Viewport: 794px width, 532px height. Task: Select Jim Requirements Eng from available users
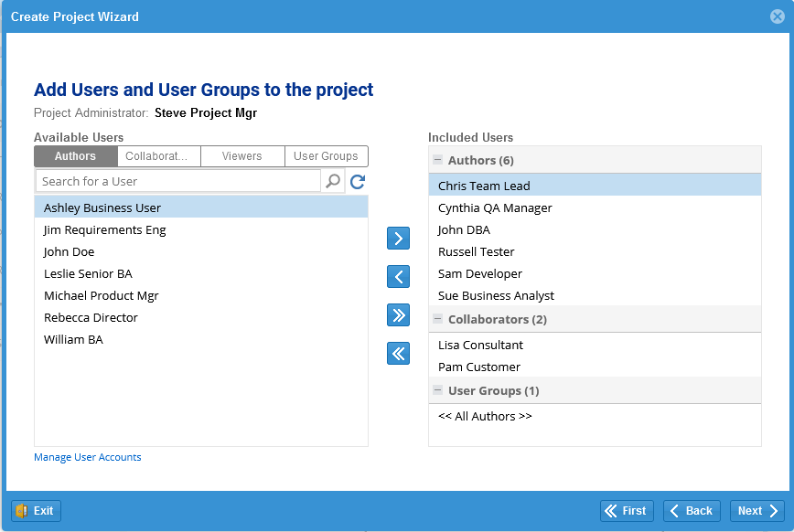point(105,229)
